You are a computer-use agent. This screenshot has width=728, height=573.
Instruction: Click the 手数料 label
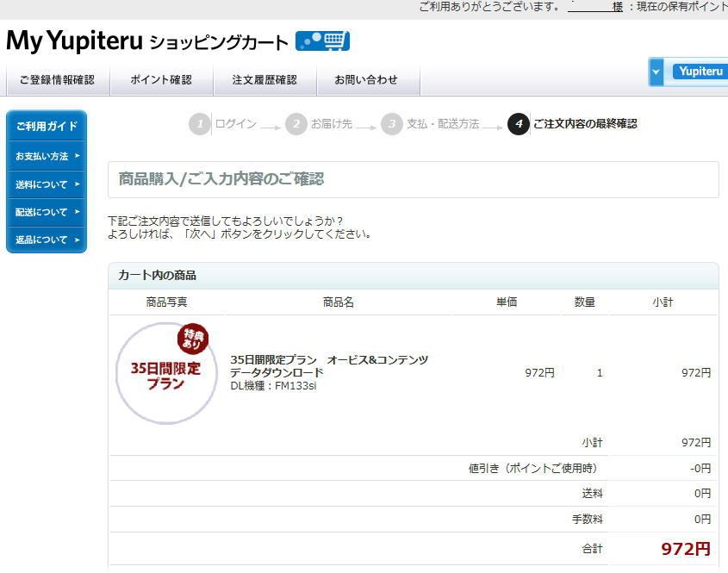click(588, 519)
